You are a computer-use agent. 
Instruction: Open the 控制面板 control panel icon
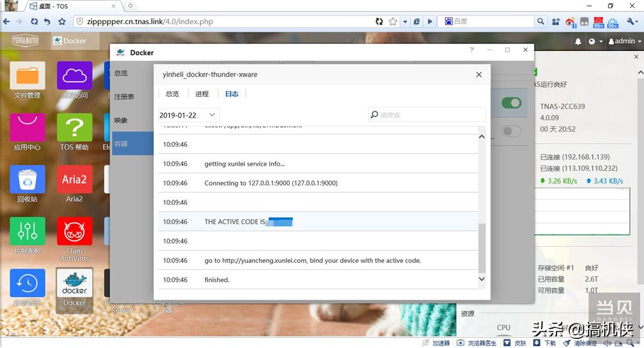click(27, 231)
